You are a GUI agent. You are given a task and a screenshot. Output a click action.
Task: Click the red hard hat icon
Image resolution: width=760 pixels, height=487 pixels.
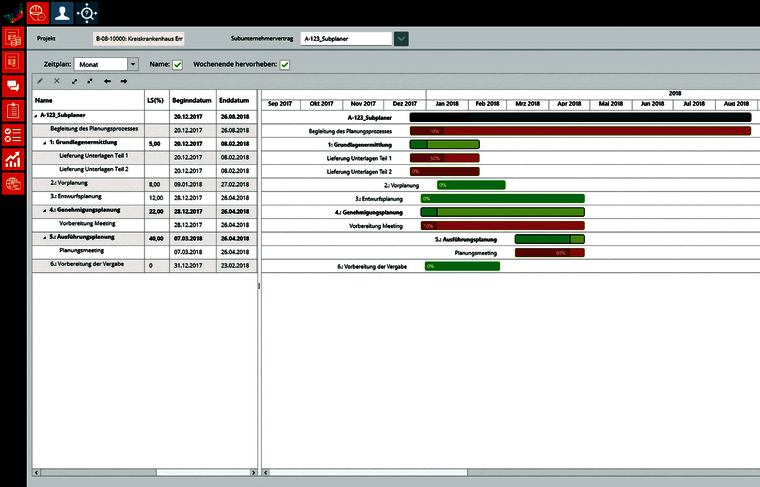[x=38, y=13]
